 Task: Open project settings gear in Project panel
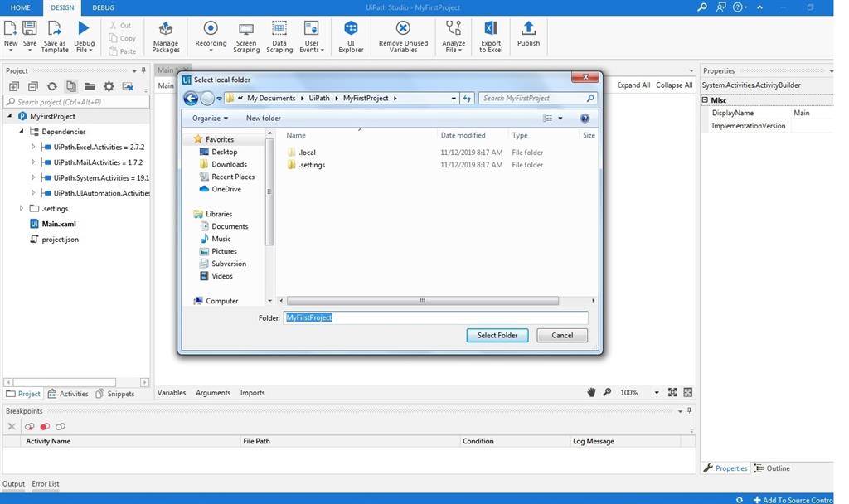(x=108, y=86)
